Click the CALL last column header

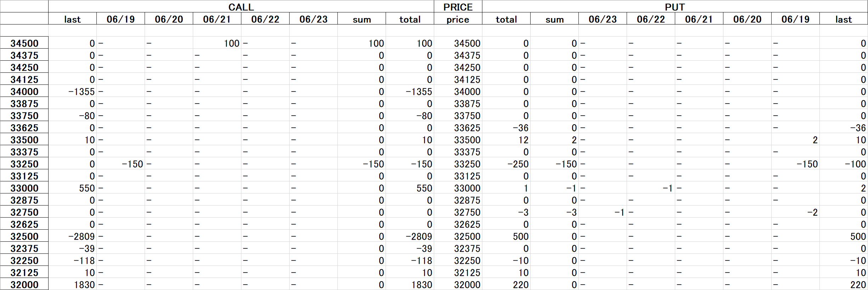point(72,19)
